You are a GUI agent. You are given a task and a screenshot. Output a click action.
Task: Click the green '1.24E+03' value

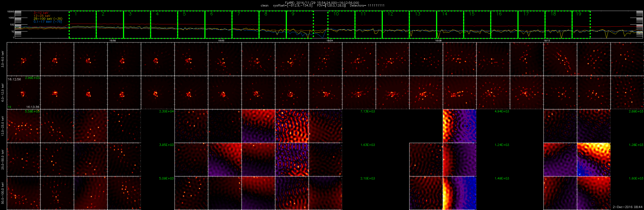[x=502, y=145]
